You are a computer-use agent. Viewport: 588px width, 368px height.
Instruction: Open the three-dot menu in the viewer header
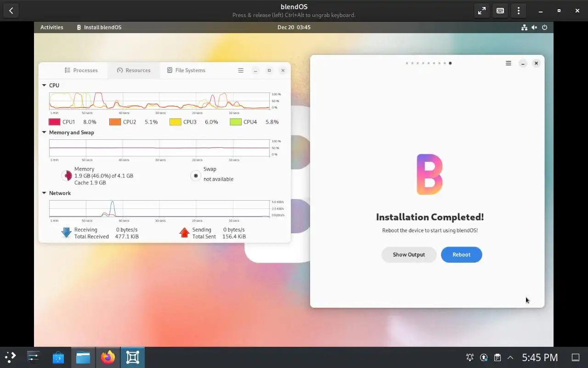tap(519, 11)
